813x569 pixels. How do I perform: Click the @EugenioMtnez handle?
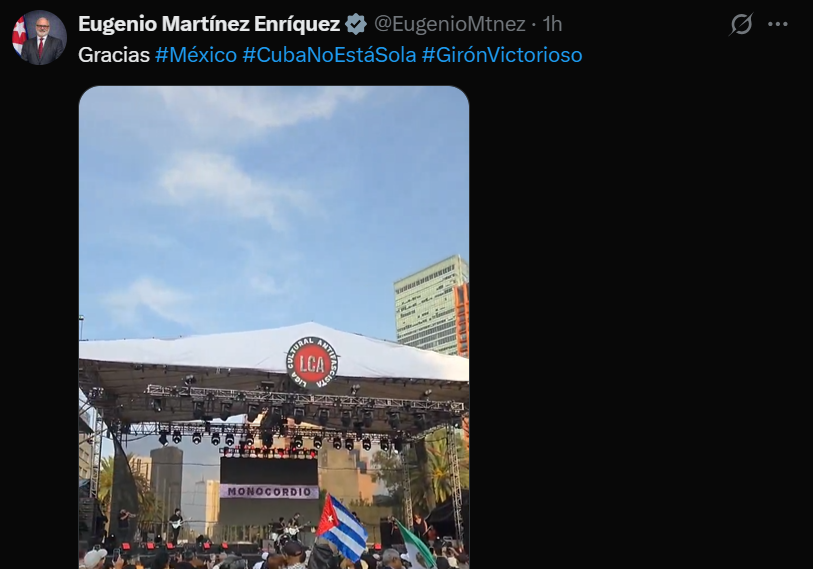[x=450, y=24]
